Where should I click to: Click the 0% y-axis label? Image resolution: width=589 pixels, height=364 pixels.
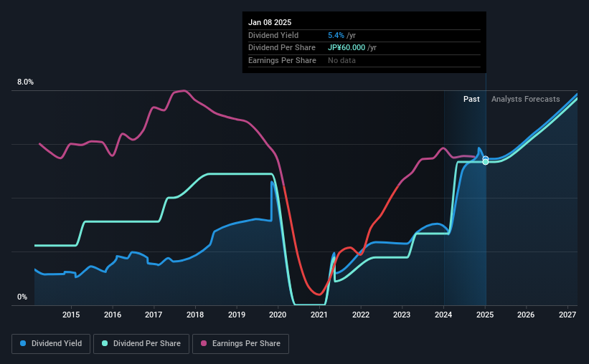(x=22, y=297)
